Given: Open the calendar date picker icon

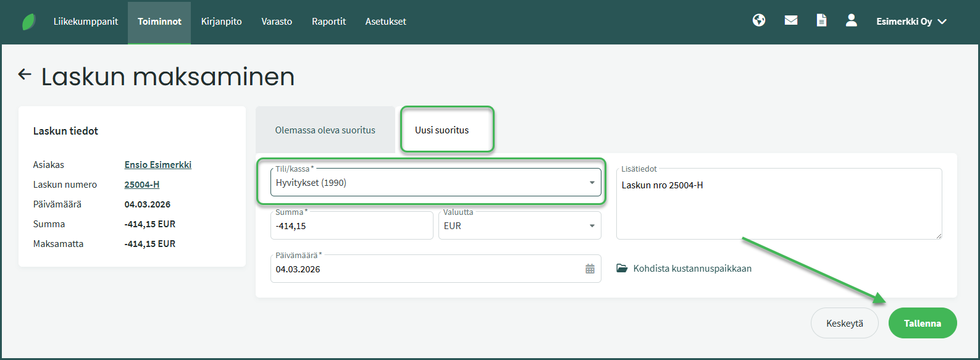Looking at the screenshot, I should (590, 269).
